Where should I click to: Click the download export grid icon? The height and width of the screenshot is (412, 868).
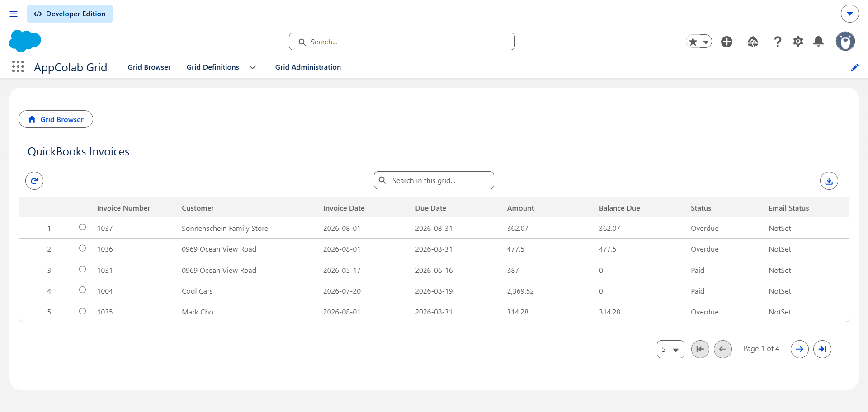[x=829, y=181]
